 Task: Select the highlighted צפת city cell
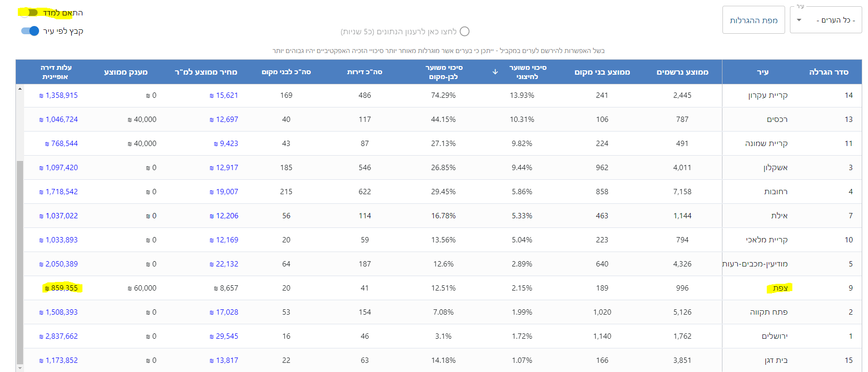click(780, 288)
